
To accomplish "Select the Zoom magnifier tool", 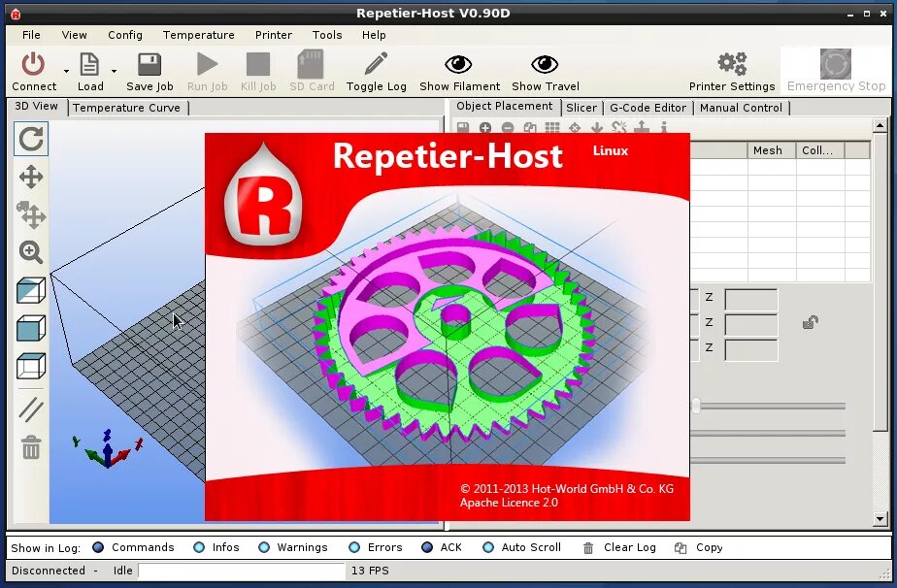I will [x=31, y=252].
